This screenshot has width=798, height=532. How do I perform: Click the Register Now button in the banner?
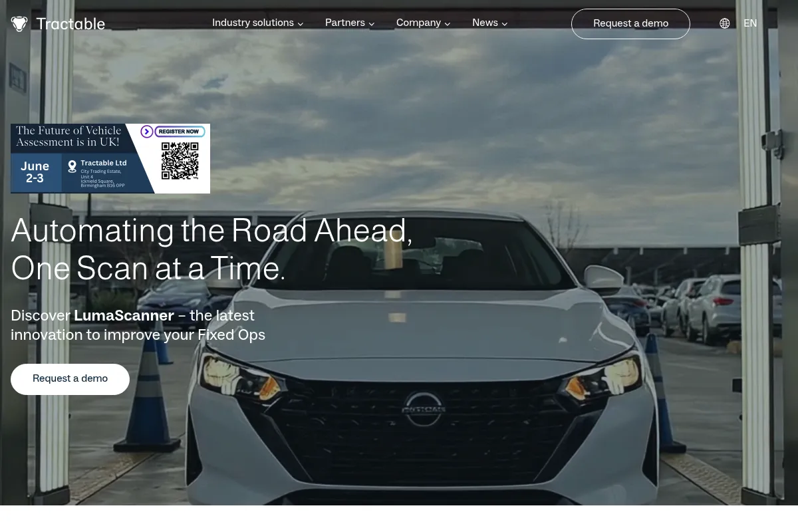[179, 132]
